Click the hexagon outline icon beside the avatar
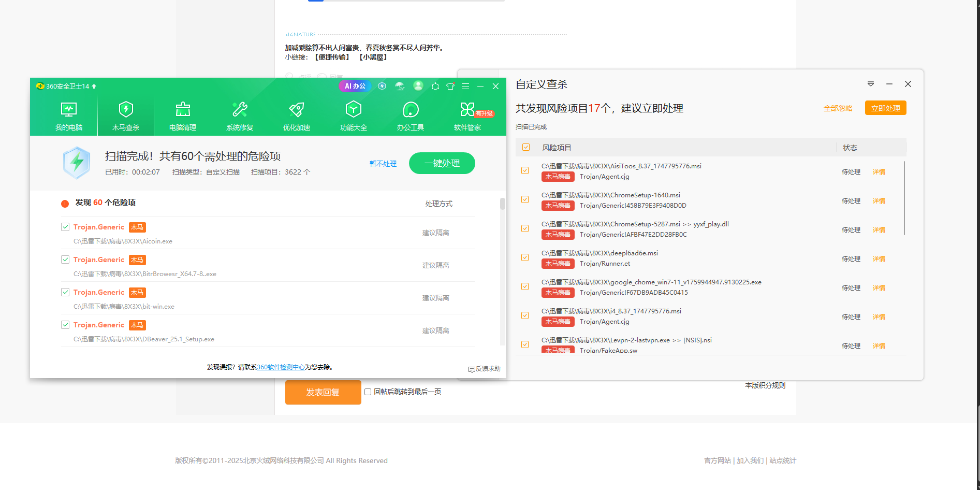Screen dimensions: 980x490 coord(435,86)
